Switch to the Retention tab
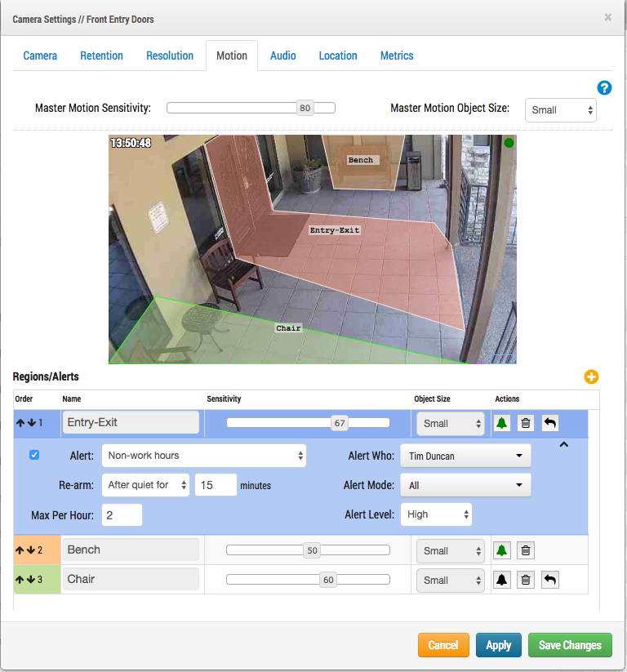 pos(101,56)
